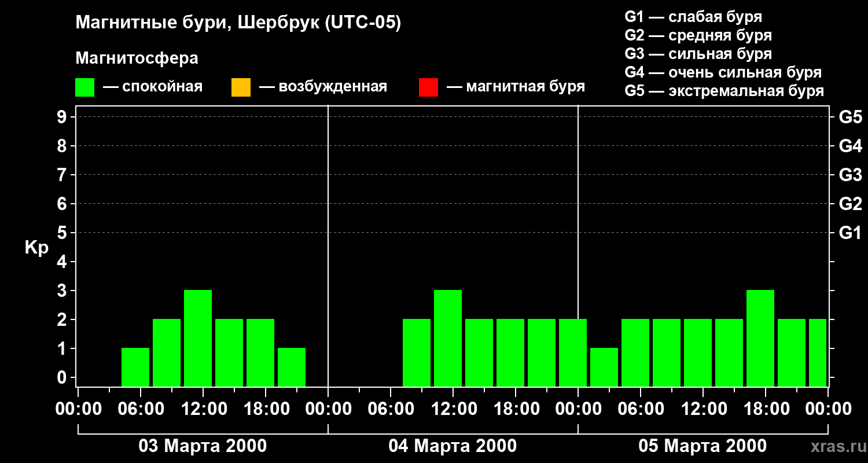
Task: Click the Kp axis value '5'
Action: 62,233
